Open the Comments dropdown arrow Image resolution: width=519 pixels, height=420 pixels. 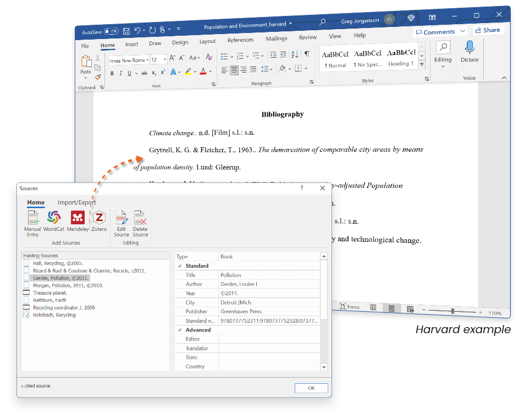(x=463, y=31)
